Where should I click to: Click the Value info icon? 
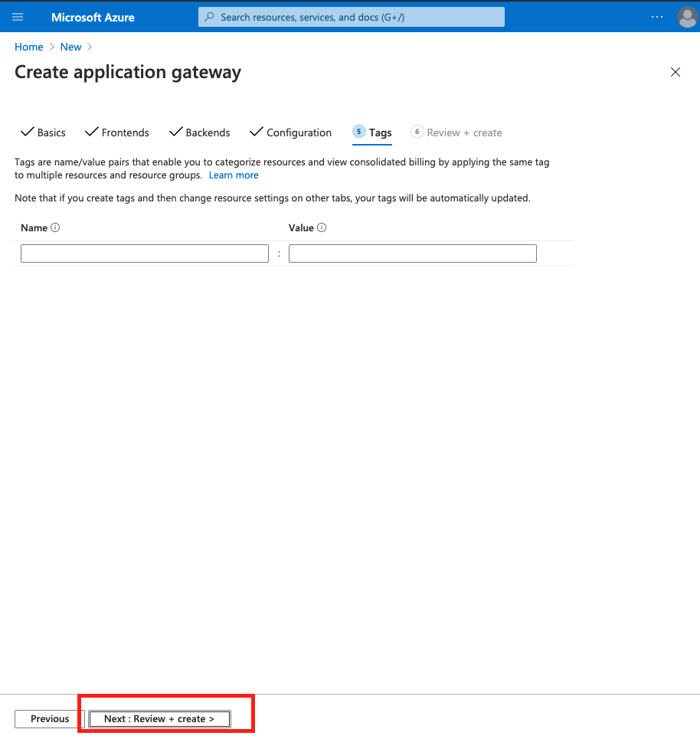tap(322, 227)
